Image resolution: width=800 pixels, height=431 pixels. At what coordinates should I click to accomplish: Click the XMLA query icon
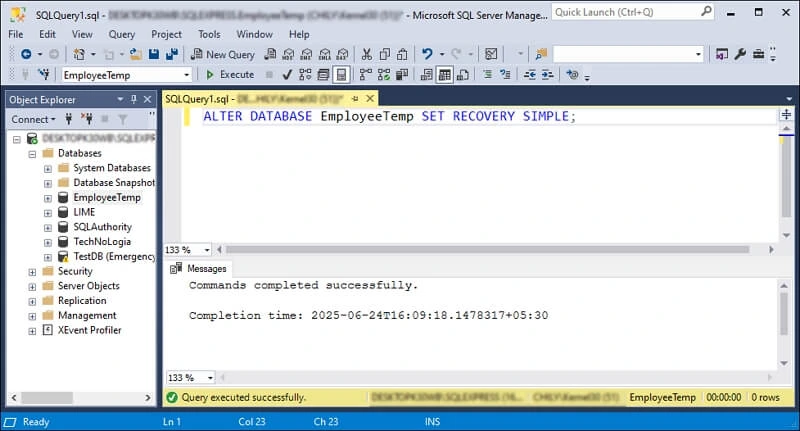coord(324,54)
